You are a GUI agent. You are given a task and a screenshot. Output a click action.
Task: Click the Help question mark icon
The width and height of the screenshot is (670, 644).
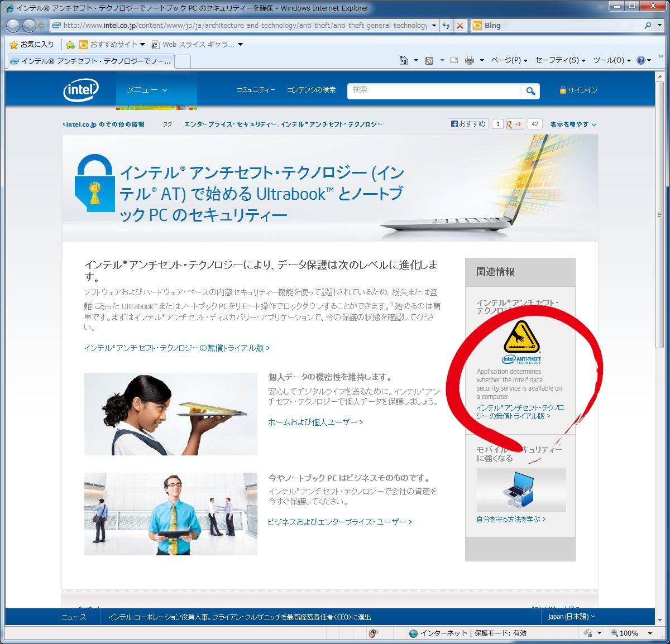pos(640,60)
